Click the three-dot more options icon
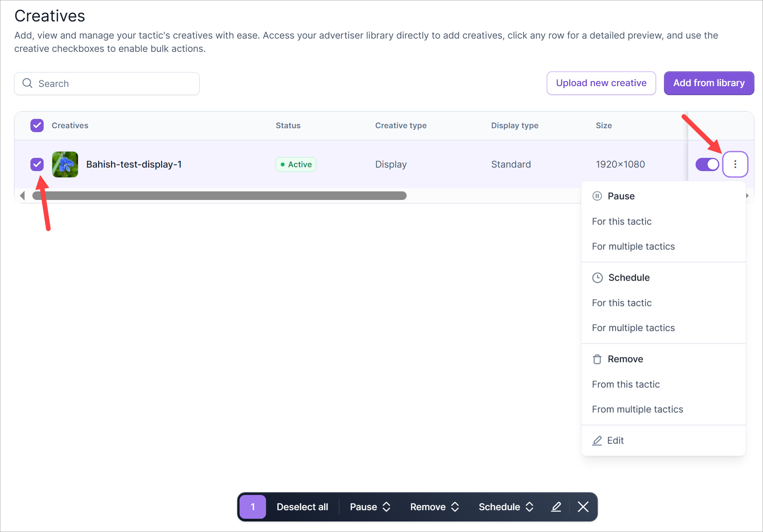This screenshot has width=763, height=532. 735,164
